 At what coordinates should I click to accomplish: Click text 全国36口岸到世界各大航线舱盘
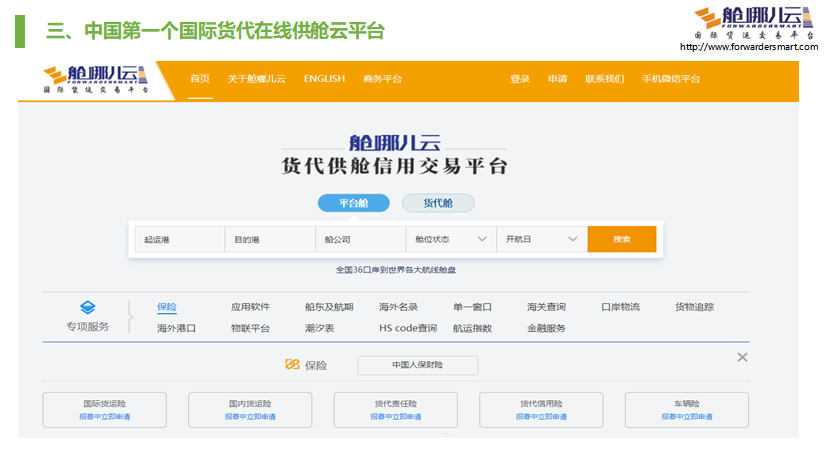pyautogui.click(x=395, y=270)
